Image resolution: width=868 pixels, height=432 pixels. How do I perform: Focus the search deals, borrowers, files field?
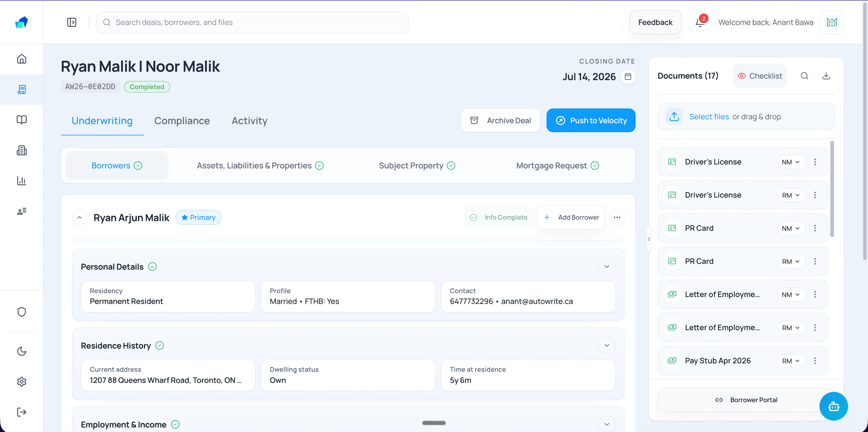click(x=252, y=22)
